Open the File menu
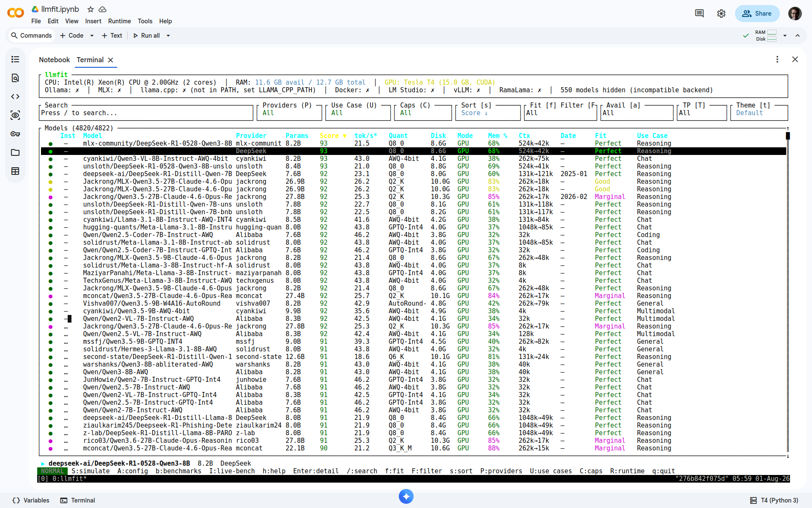 pos(36,21)
